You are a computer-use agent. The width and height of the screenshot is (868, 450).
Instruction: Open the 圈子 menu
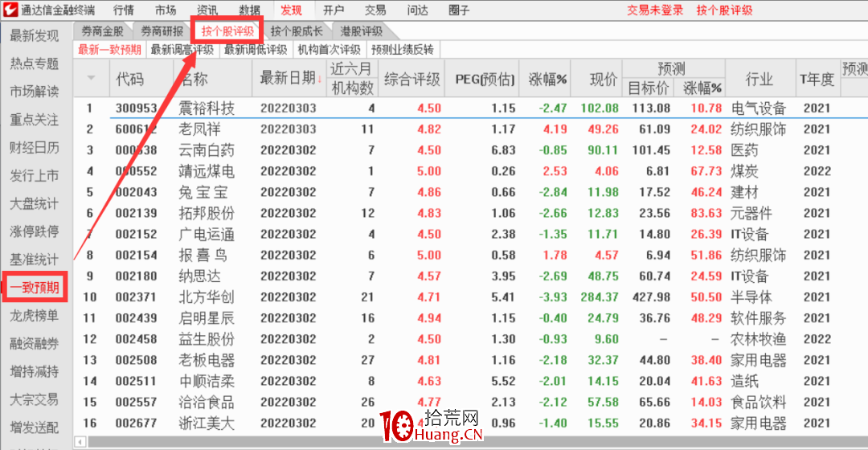click(459, 10)
